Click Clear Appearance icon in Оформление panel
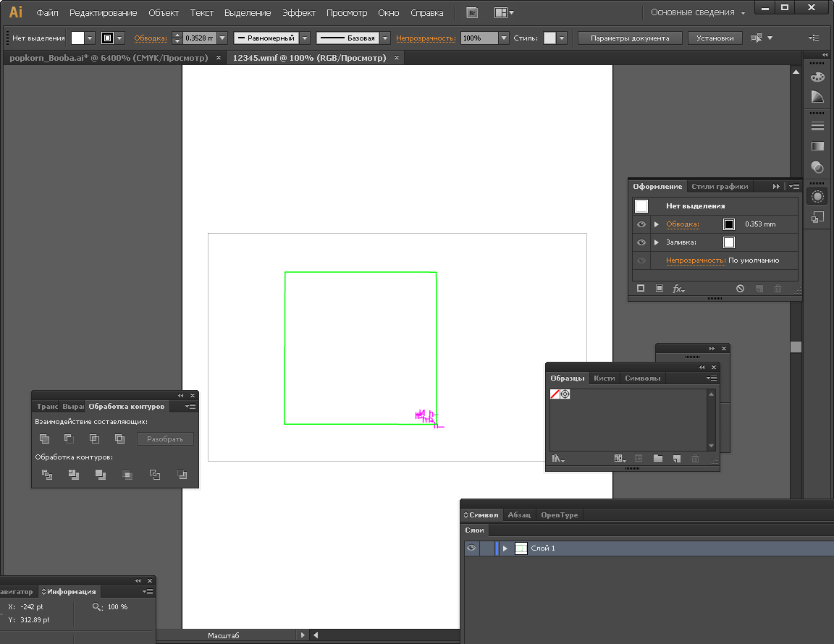This screenshot has width=834, height=644. coord(740,289)
